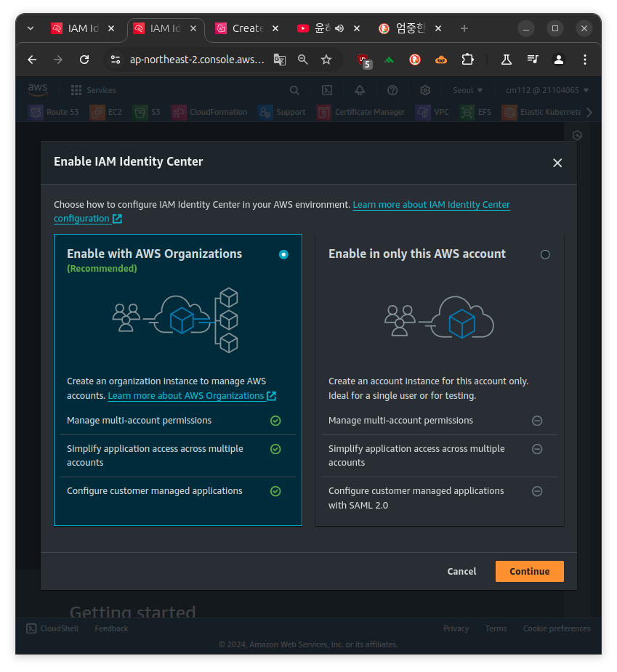Open the notifications bell

point(359,90)
